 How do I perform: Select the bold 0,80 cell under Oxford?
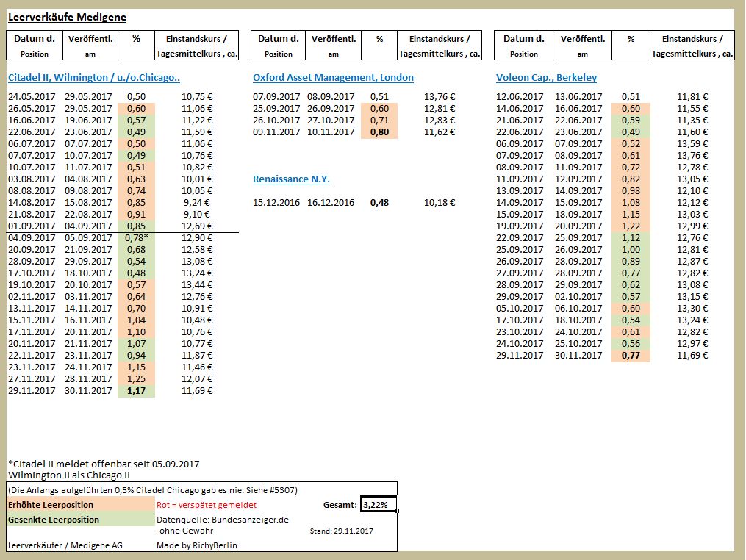click(379, 132)
